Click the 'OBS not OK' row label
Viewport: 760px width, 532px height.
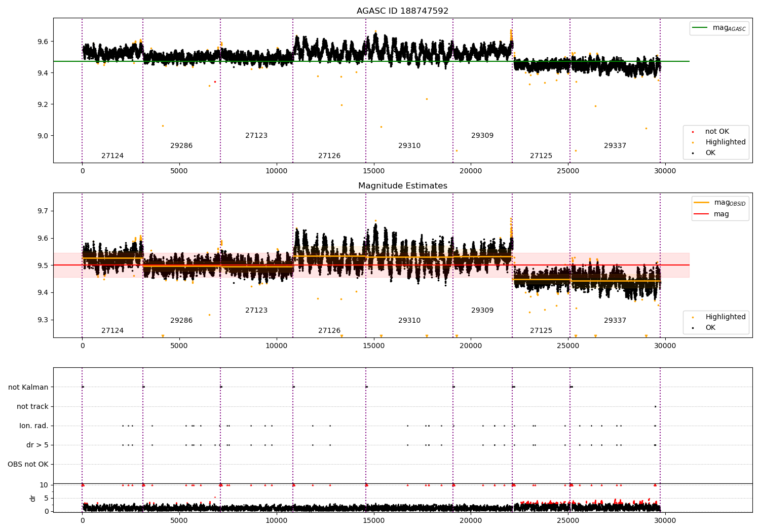point(28,464)
